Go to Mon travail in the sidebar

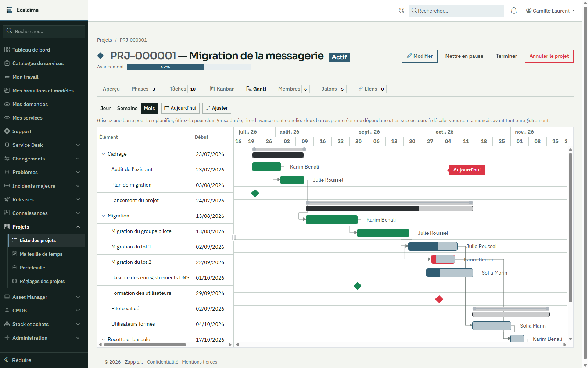click(44, 77)
